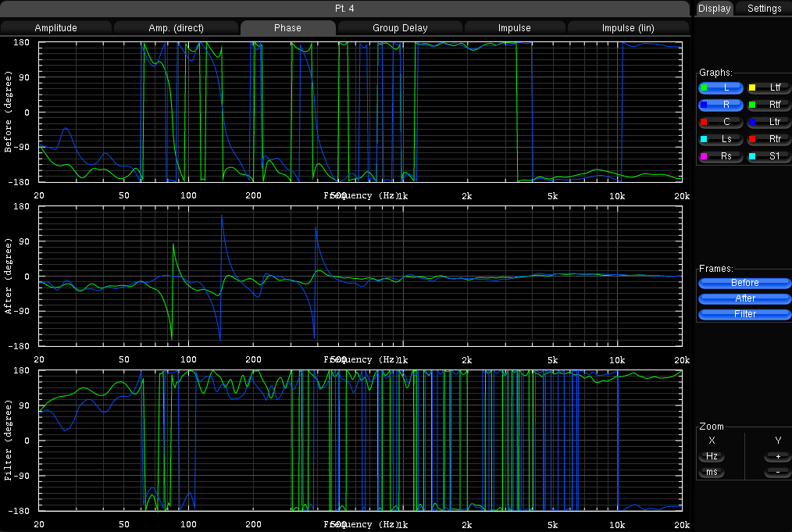Hide the Before frame
The image size is (792, 532).
click(x=744, y=283)
